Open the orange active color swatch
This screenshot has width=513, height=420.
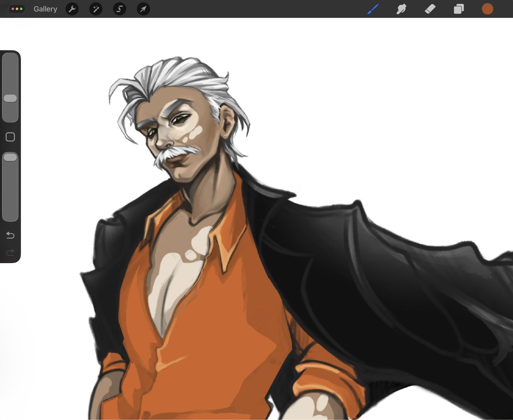tap(487, 9)
